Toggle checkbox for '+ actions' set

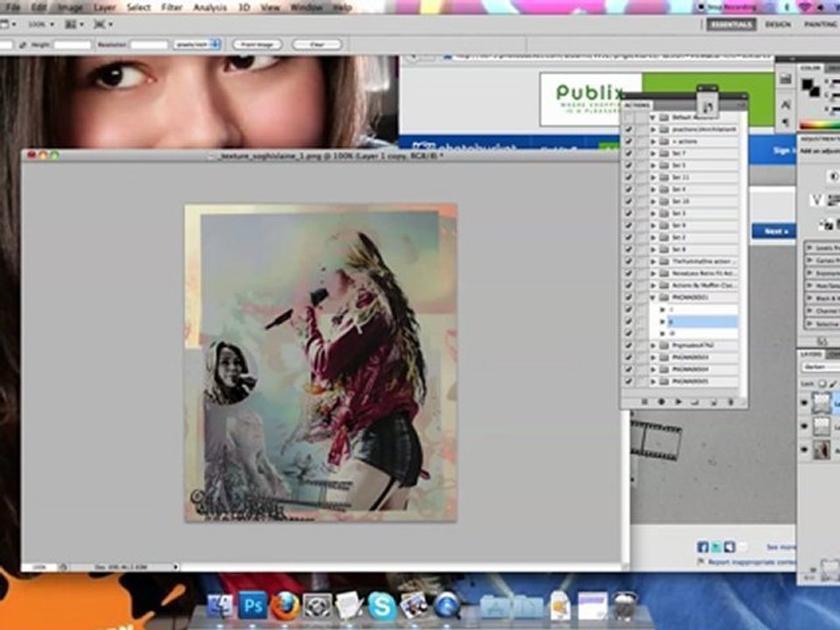click(x=628, y=142)
